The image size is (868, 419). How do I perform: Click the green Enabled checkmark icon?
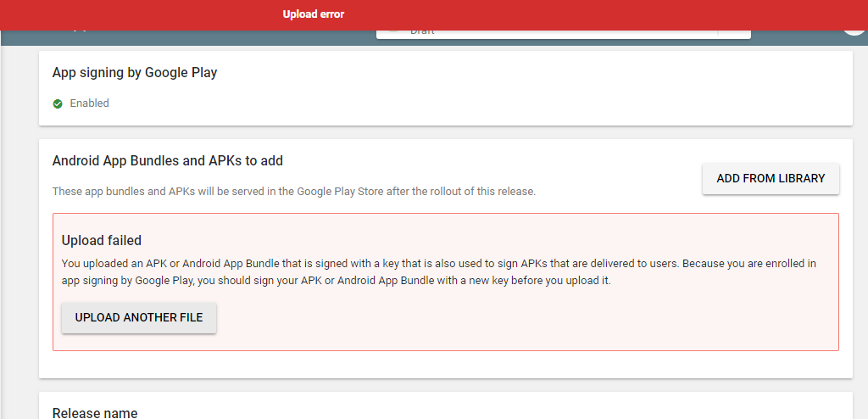[x=58, y=103]
